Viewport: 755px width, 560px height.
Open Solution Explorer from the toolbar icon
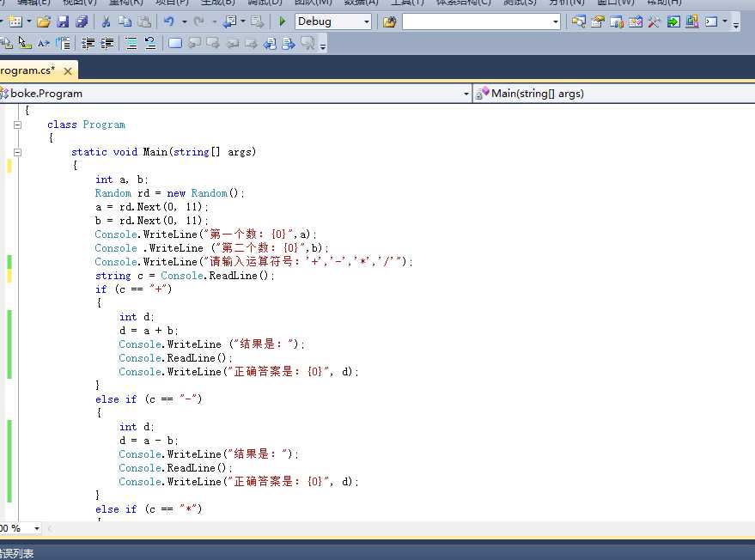tap(579, 21)
